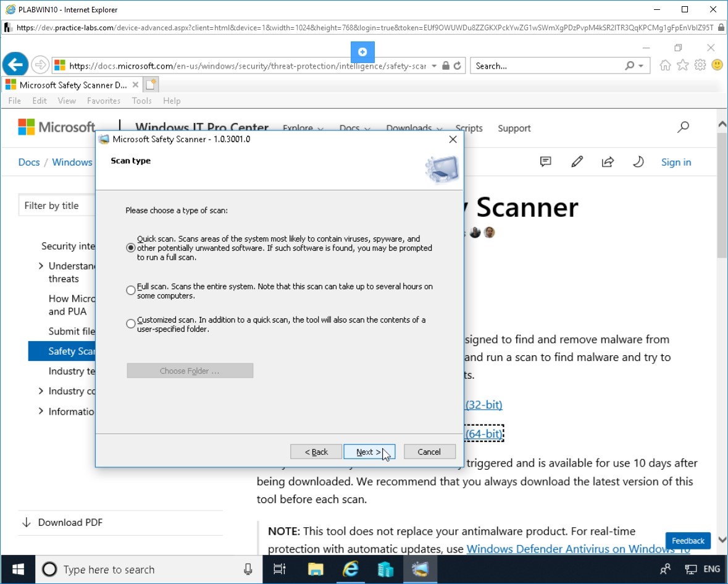
Task: Click the share icon on Docs page
Action: (608, 162)
